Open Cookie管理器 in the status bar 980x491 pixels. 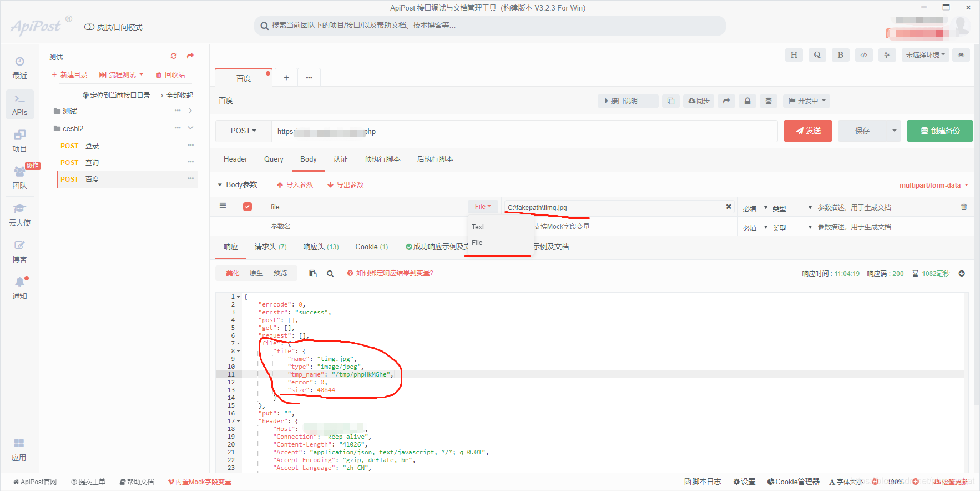pos(793,482)
